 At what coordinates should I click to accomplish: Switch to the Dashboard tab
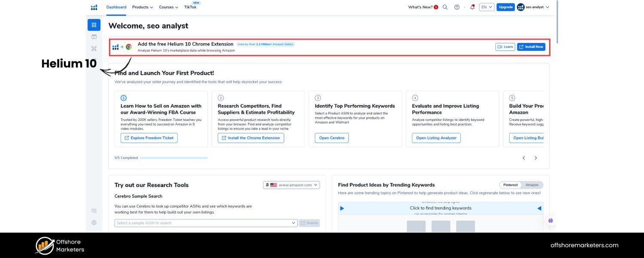click(116, 7)
